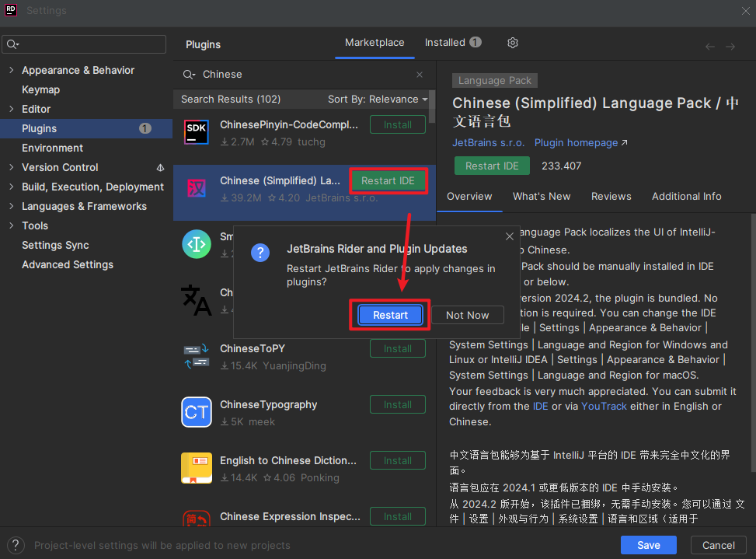Select Environment in settings tree
The image size is (756, 559).
53,148
